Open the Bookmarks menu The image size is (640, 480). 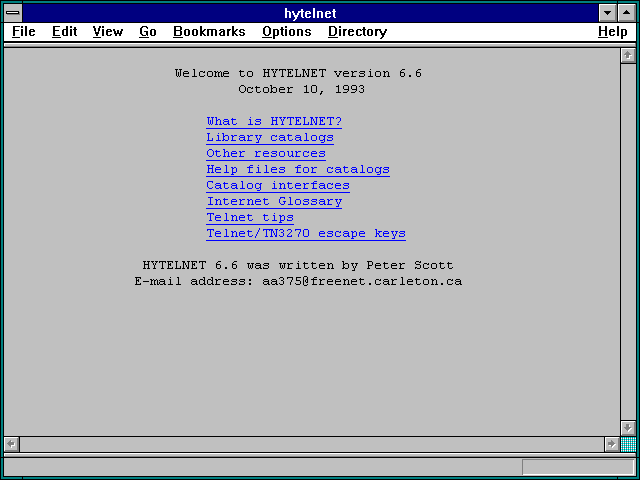click(209, 31)
